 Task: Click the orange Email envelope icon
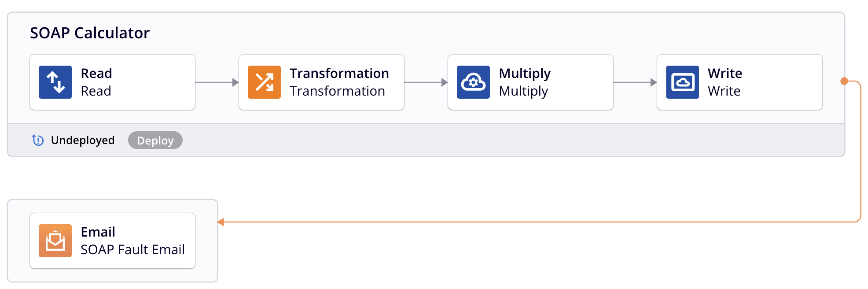click(55, 241)
